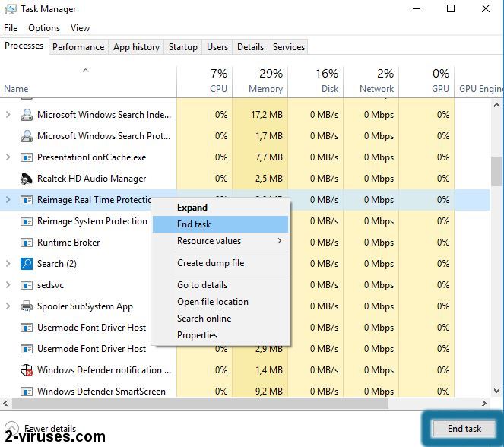Screen dimensions: 504x447
Task: Click the Task Manager title bar icon
Action: [x=11, y=9]
